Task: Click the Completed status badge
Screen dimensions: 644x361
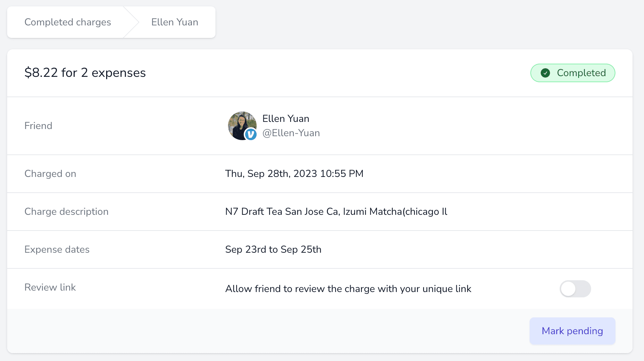Action: coord(573,73)
